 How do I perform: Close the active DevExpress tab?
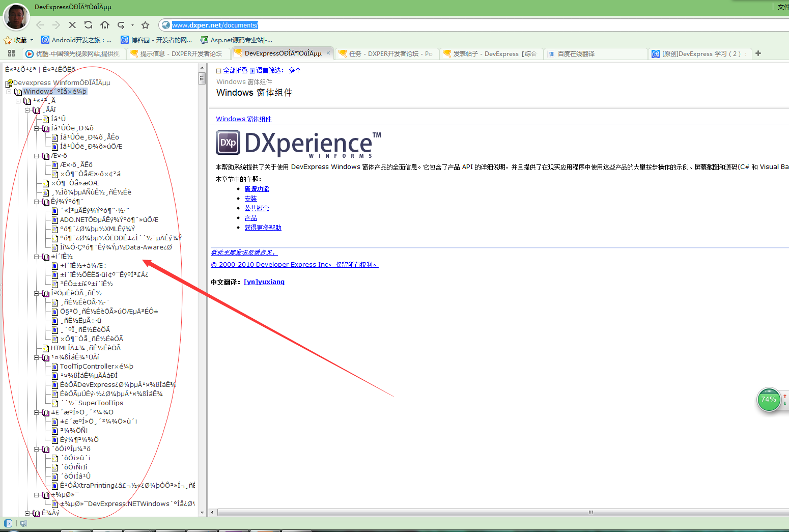328,53
